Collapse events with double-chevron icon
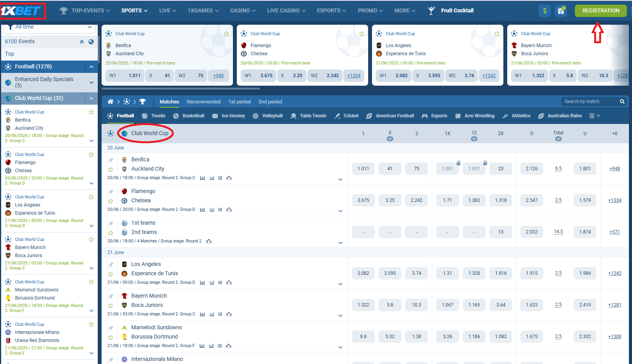 pyautogui.click(x=82, y=41)
